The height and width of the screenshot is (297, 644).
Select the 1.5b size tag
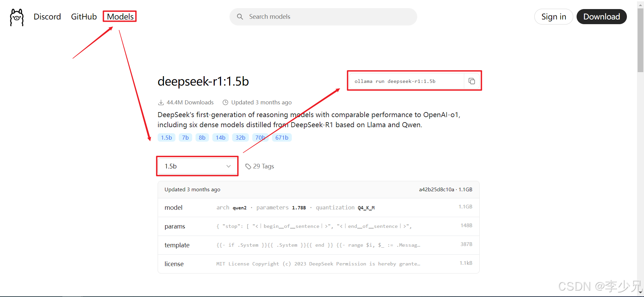point(166,138)
